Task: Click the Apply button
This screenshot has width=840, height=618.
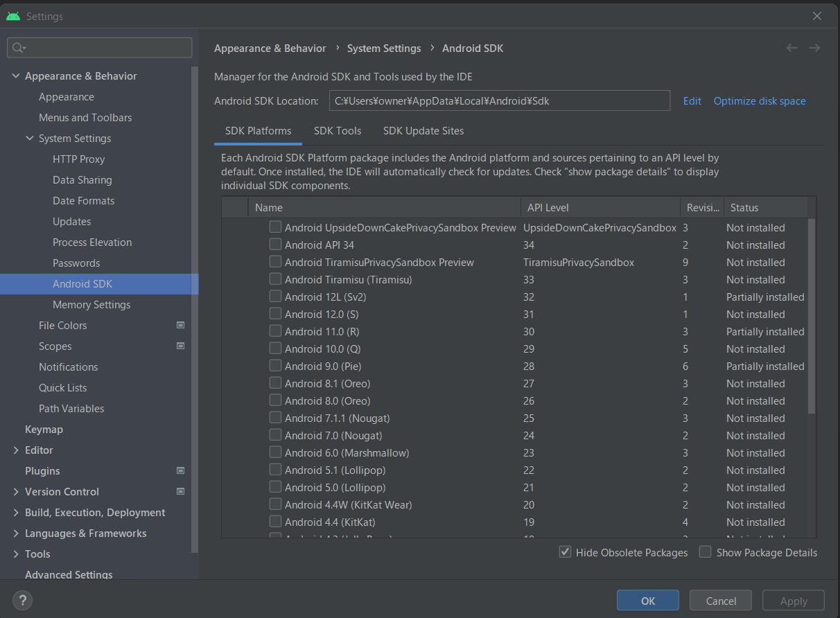Action: [794, 601]
